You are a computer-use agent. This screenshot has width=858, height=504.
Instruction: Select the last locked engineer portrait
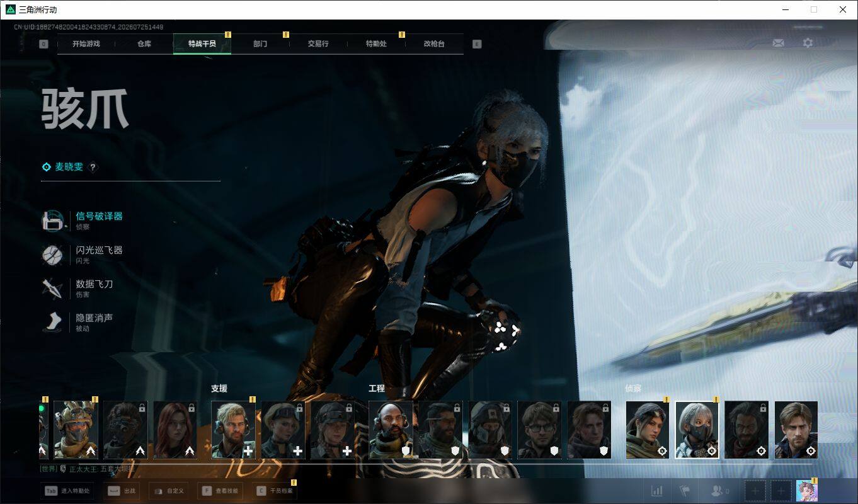click(590, 430)
